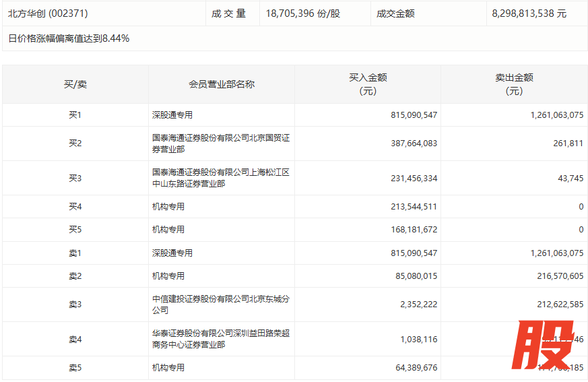Click the 买2 sell amount 261,811
The image size is (588, 382).
(x=566, y=144)
